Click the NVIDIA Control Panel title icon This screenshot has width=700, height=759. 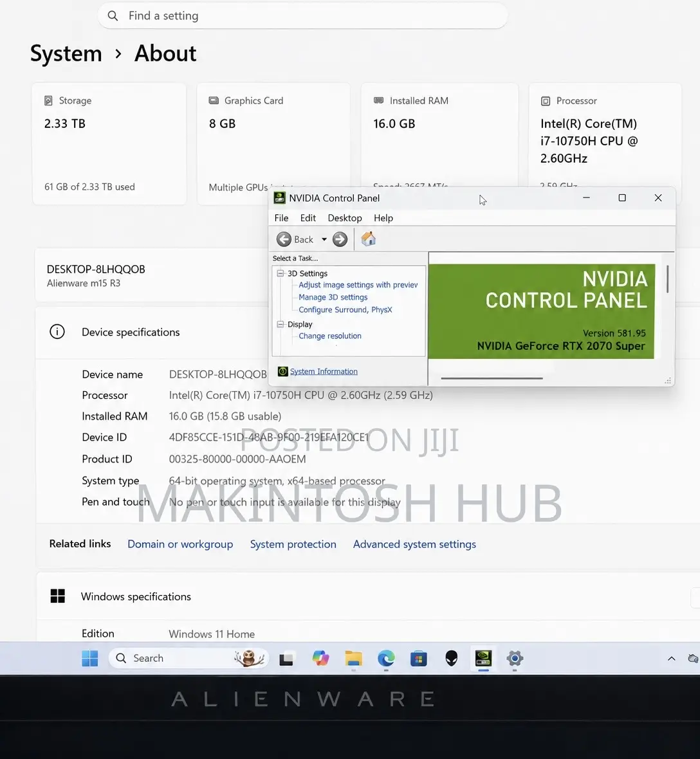(280, 198)
